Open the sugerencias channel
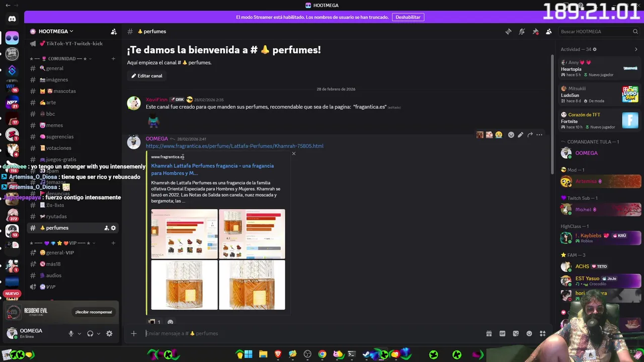 (73, 137)
